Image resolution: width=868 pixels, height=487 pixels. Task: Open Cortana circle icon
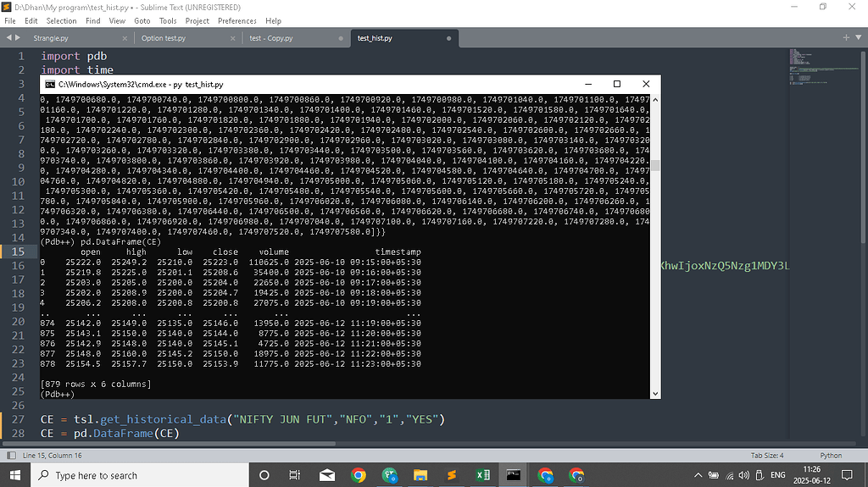coord(264,475)
